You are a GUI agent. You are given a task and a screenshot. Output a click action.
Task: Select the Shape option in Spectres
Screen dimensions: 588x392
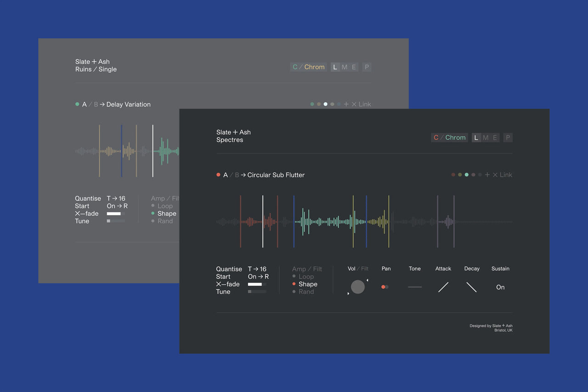(x=305, y=284)
